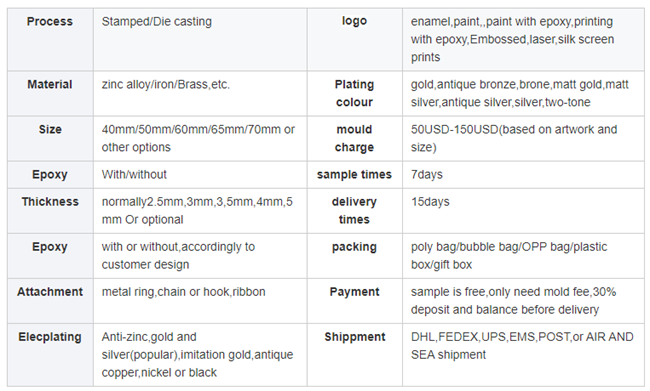Select the Payment terms description cell
This screenshot has width=650, height=391.
click(523, 301)
